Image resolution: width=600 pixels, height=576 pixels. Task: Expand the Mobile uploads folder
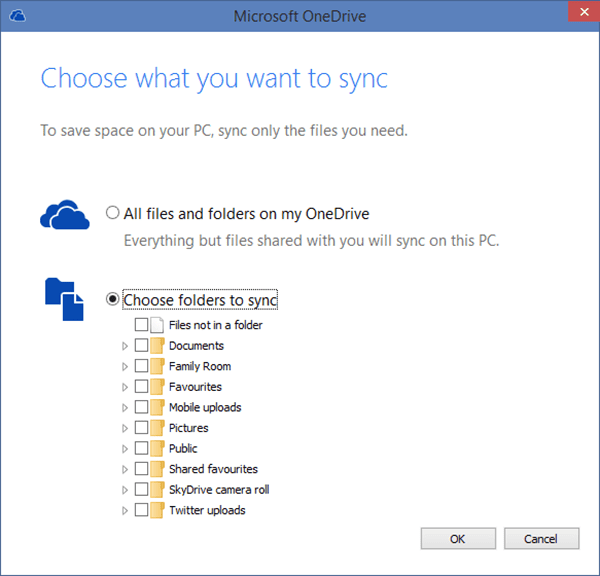click(x=125, y=408)
